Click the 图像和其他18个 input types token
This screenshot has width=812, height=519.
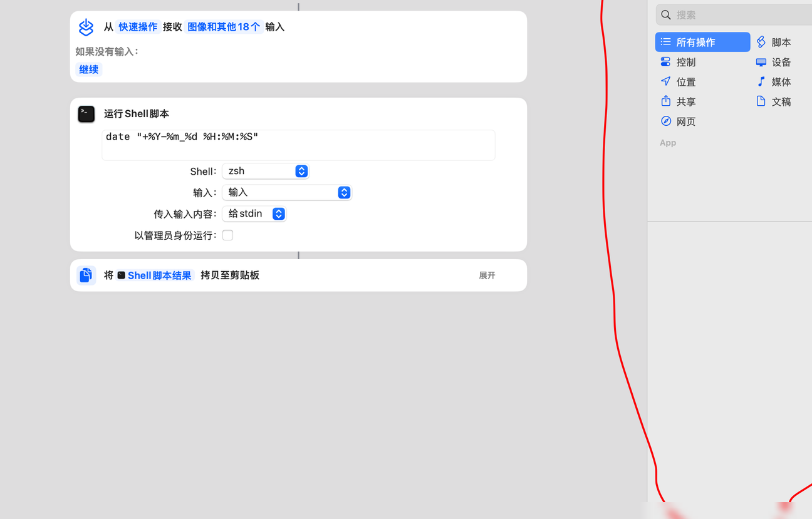[x=224, y=27]
